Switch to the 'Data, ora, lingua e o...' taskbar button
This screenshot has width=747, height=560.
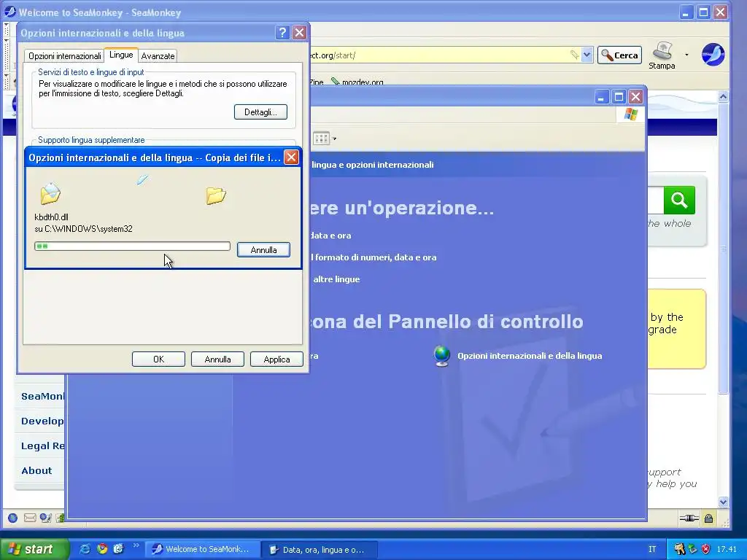click(x=320, y=550)
